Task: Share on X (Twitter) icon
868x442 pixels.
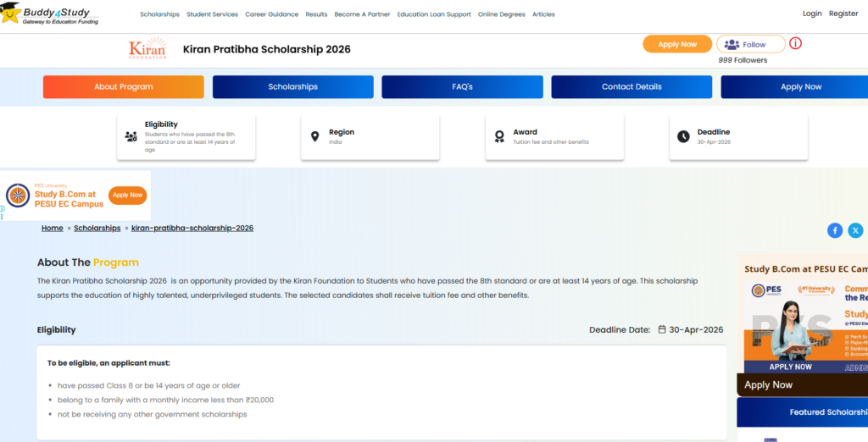Action: click(x=856, y=230)
